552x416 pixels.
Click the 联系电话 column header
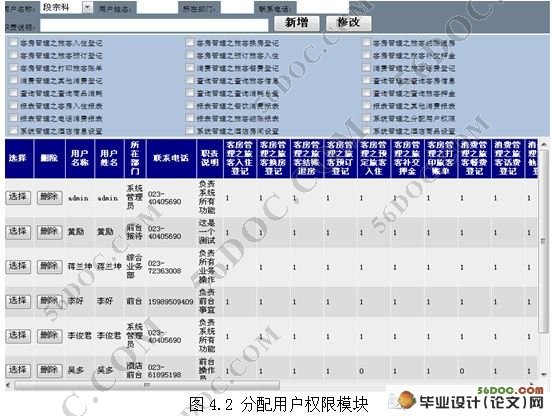(171, 158)
